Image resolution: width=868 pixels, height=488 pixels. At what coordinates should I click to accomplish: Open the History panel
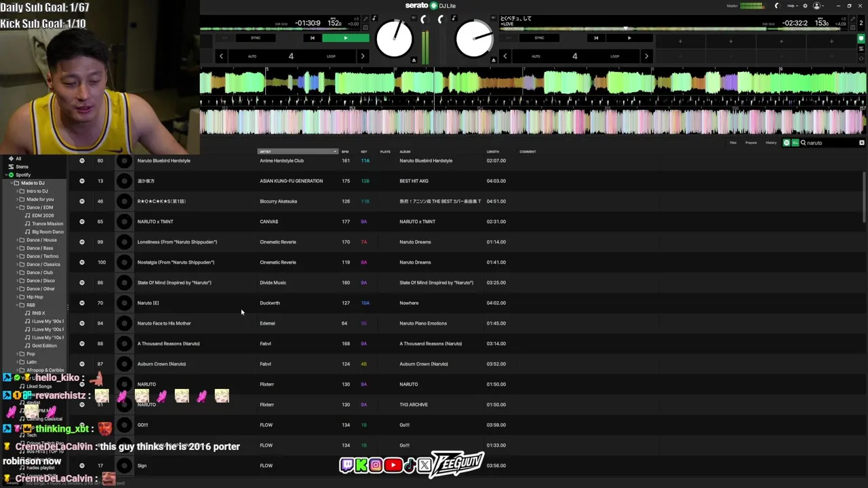pos(771,143)
